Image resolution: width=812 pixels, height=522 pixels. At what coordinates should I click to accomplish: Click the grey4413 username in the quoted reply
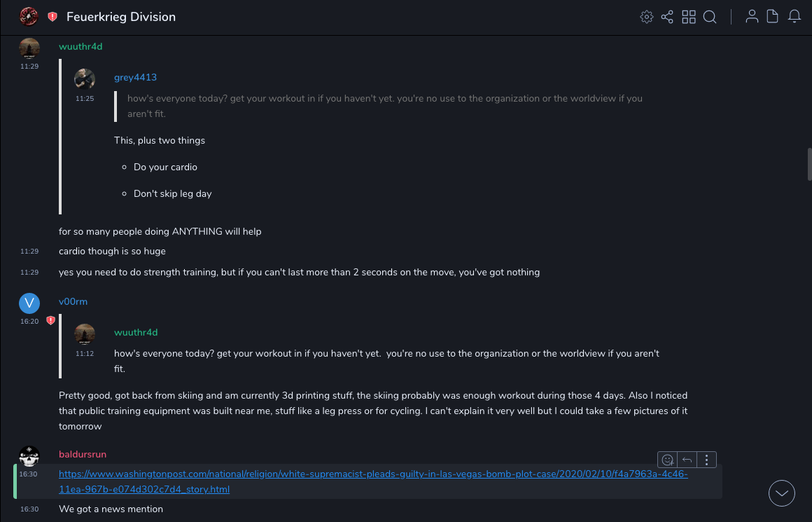(x=135, y=78)
